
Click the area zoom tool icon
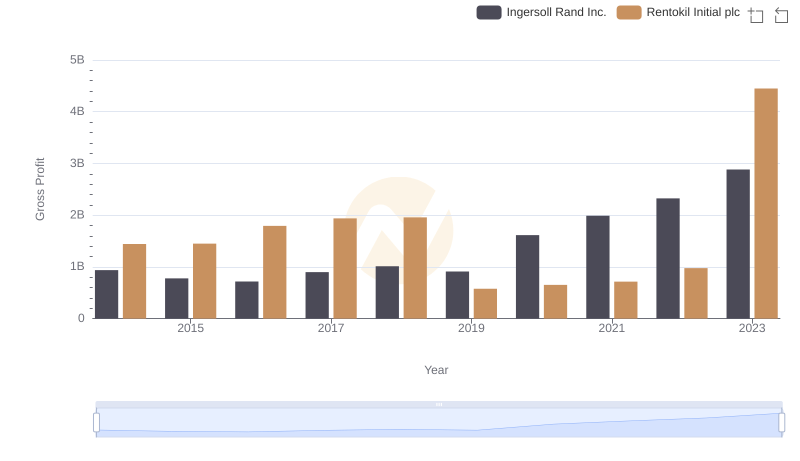(756, 15)
